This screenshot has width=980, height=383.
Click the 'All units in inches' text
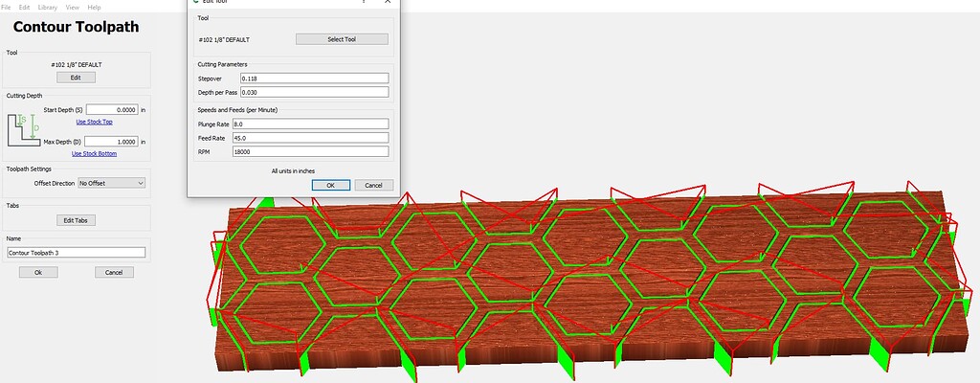[x=293, y=170]
